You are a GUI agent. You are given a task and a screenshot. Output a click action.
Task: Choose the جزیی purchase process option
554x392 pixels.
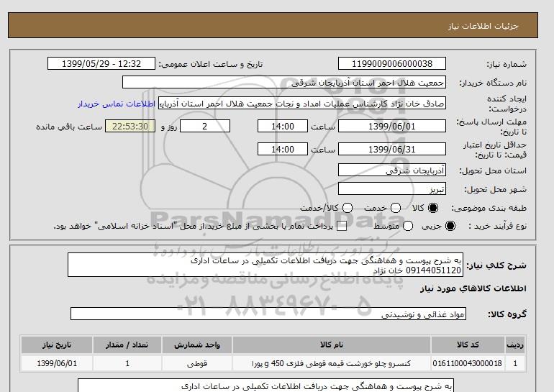pos(450,226)
